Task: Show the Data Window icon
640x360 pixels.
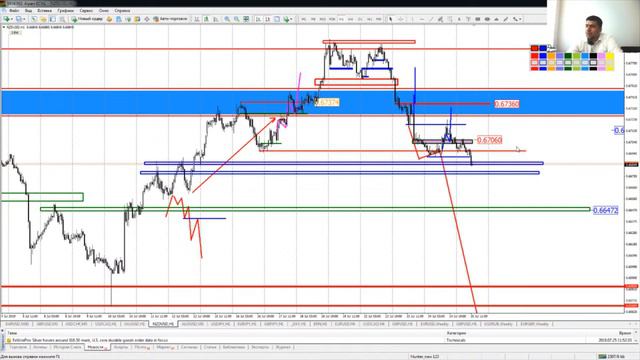Action: [43, 19]
